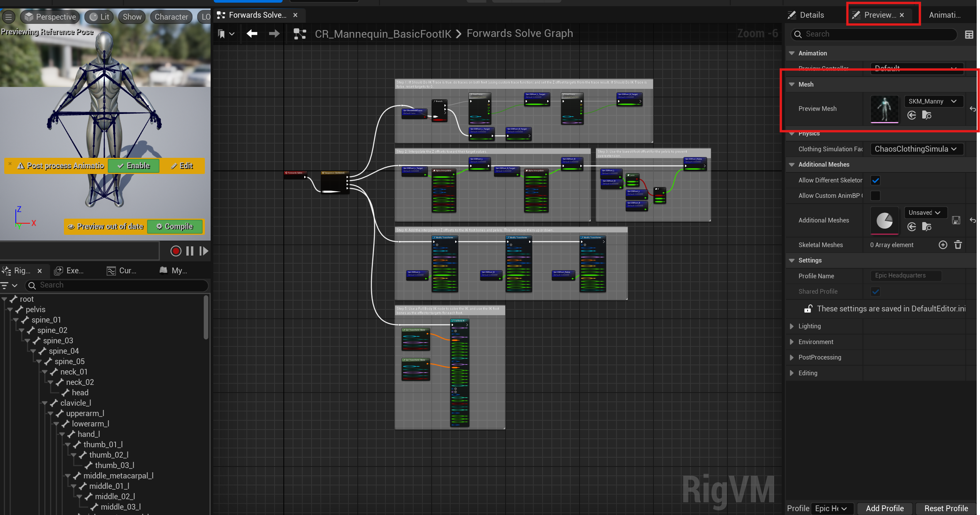Viewport: 980px width, 515px height.
Task: Click the record button in preview controls
Action: pos(176,251)
